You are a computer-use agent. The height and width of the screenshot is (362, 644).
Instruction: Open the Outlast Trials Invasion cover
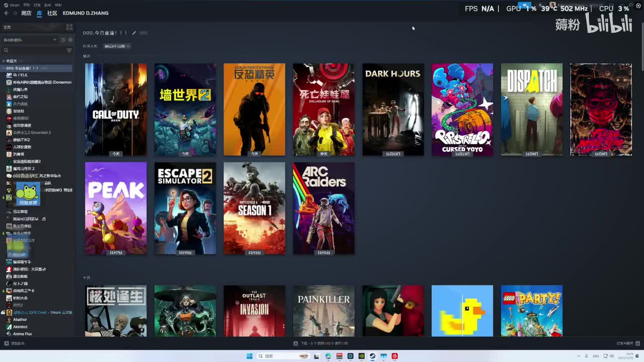(254, 311)
